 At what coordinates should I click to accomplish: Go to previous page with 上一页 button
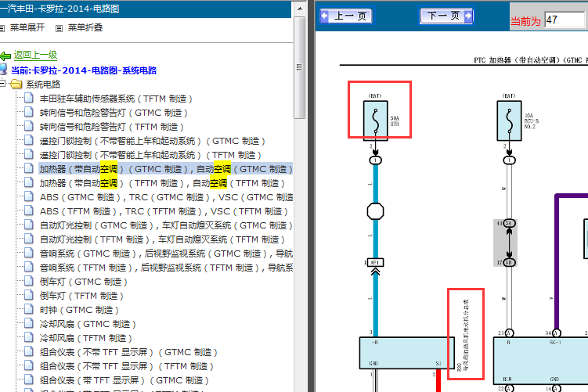(x=346, y=16)
